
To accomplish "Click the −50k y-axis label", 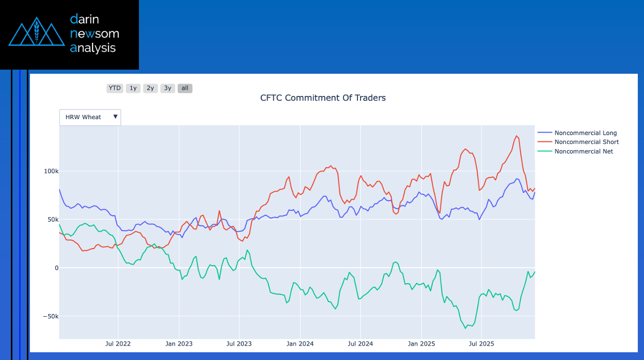I will point(49,316).
